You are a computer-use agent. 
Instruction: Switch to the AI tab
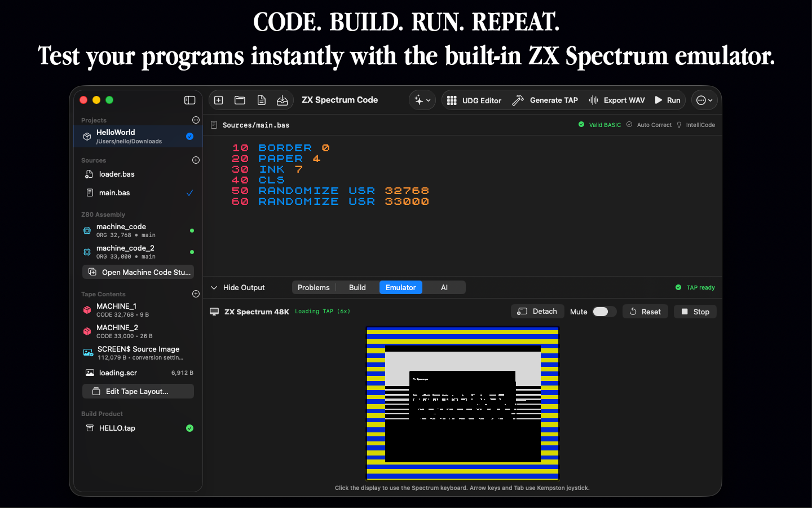[444, 287]
